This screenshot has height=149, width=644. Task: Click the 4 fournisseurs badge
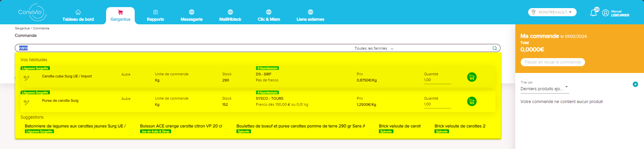coord(267,93)
